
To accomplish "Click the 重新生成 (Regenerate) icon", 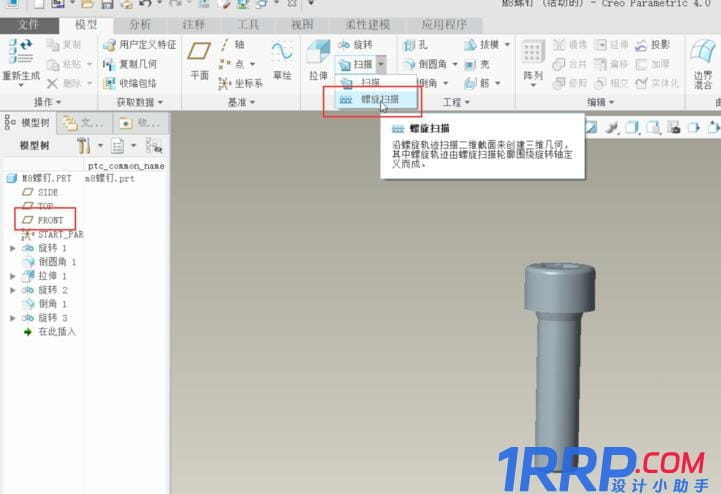I will (x=19, y=59).
